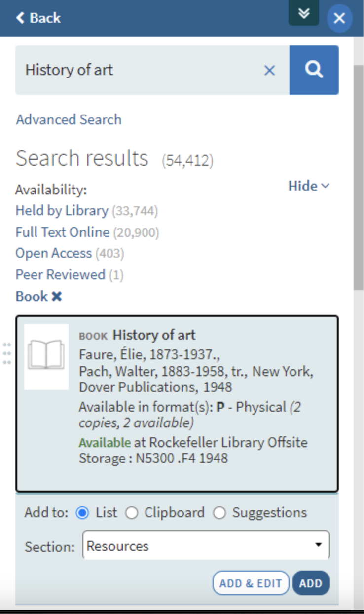Remove the Book filter via its X icon
364x614 pixels.
[57, 296]
